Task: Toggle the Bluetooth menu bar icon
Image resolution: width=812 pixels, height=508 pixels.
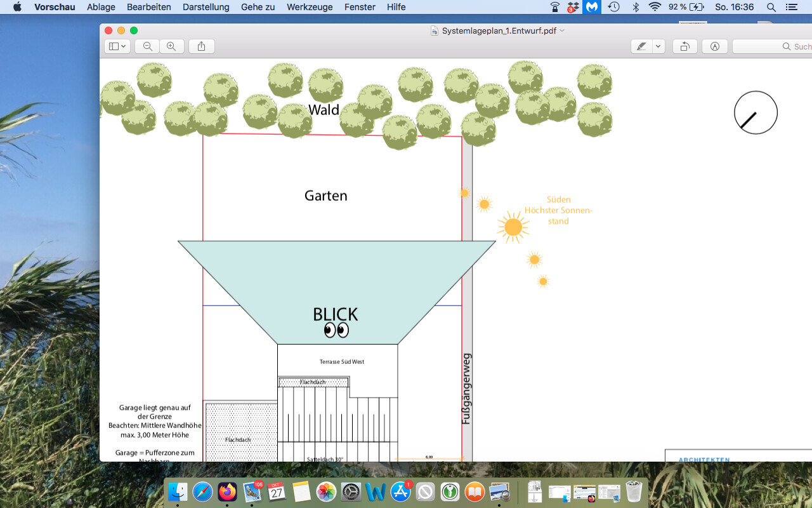Action: click(635, 7)
